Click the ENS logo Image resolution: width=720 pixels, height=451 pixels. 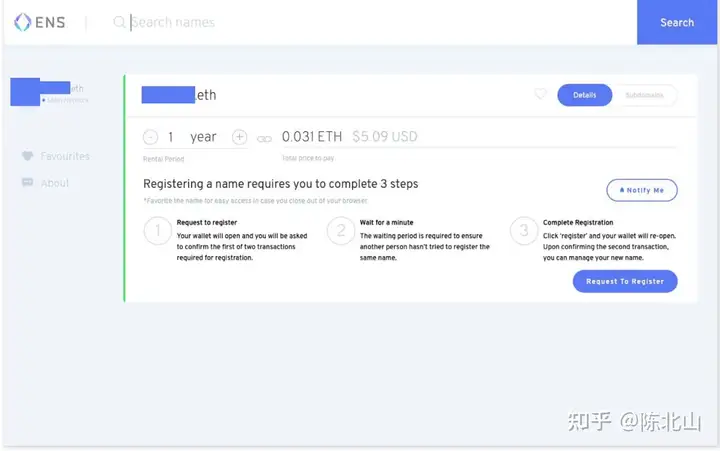click(x=40, y=22)
